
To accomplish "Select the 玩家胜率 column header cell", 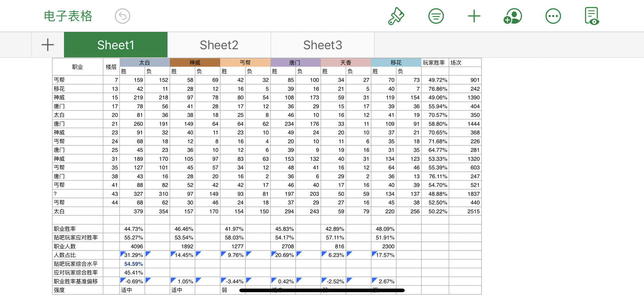I will coord(435,63).
